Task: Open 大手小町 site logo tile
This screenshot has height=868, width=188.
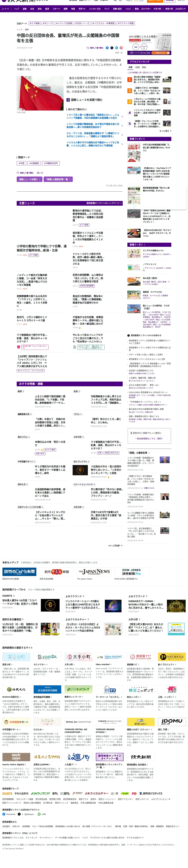Action: pyautogui.click(x=78, y=657)
